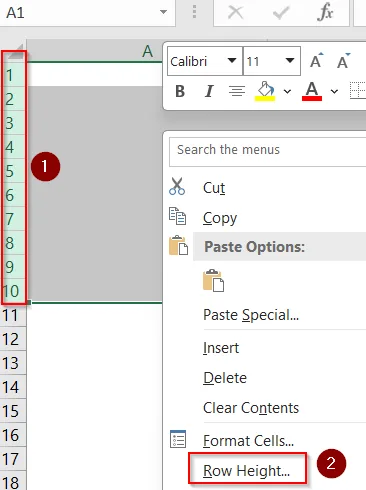
Task: Select row 4 header
Action: tap(13, 147)
